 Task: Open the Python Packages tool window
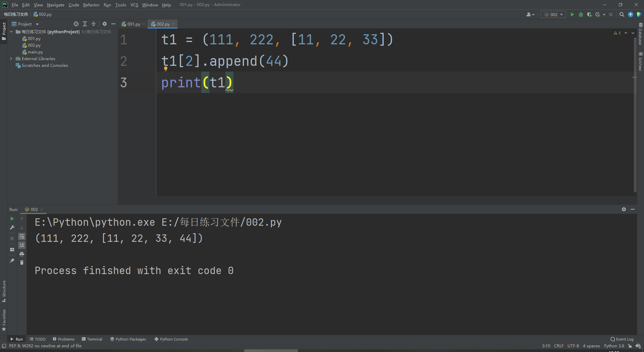128,339
